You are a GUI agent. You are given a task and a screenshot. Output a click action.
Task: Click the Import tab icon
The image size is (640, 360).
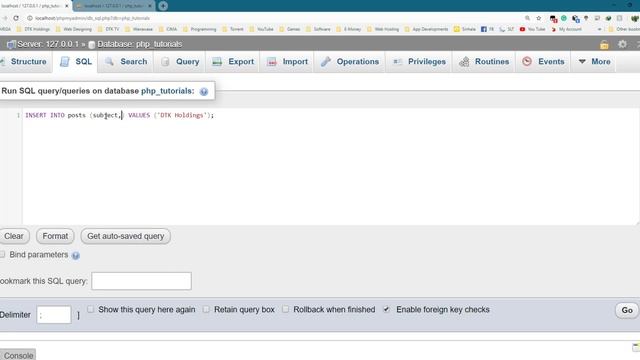tap(271, 62)
